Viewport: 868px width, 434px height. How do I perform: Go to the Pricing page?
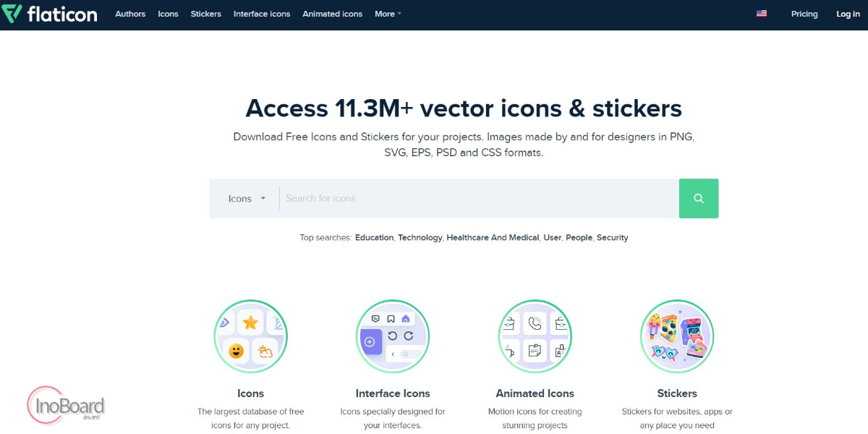(804, 14)
